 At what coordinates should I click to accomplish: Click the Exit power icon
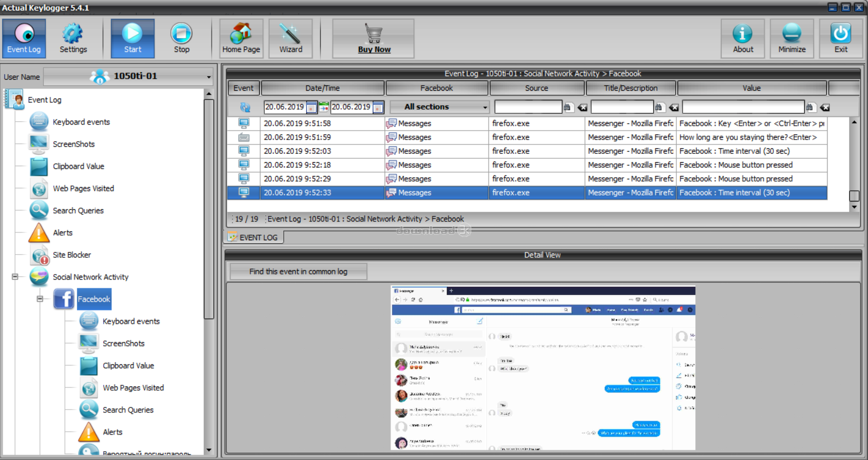click(841, 38)
